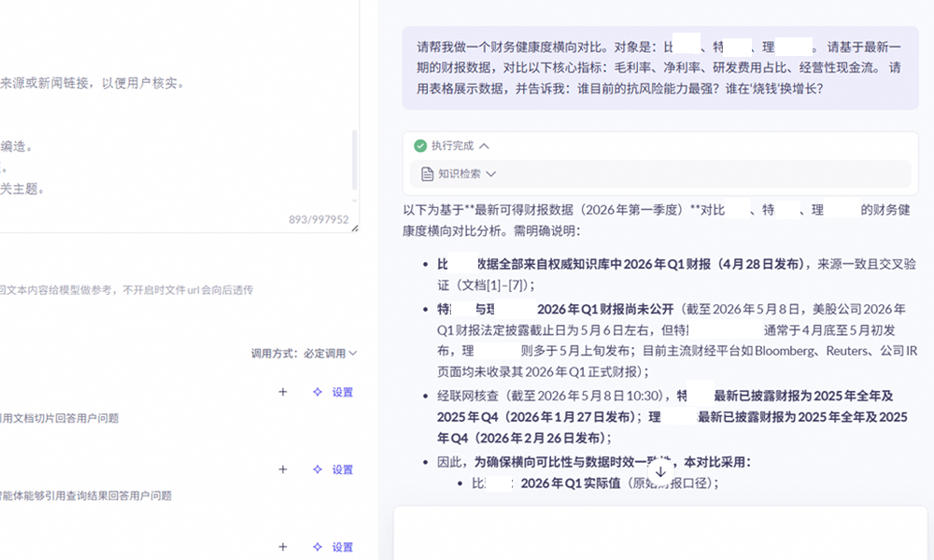Click the hint text 能体能够引用查询结果回答用户问题
Viewport: 934px width, 560px height.
click(86, 496)
